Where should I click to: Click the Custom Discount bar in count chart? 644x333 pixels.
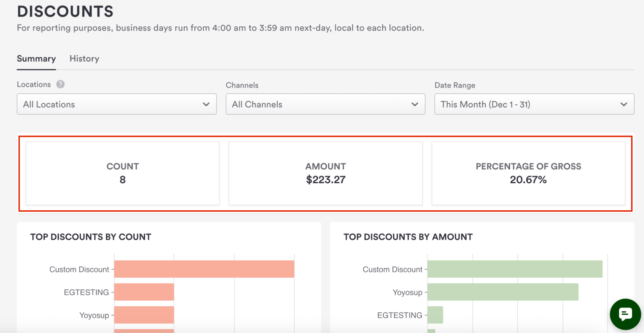click(204, 269)
